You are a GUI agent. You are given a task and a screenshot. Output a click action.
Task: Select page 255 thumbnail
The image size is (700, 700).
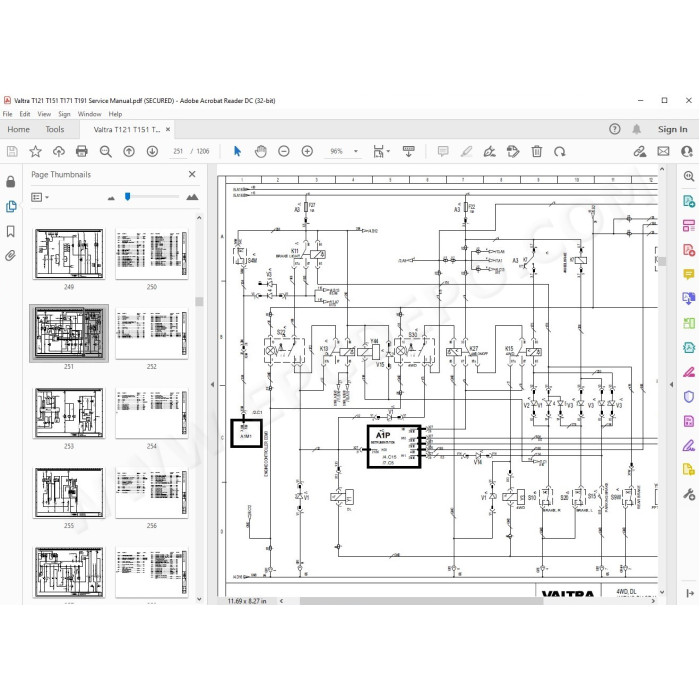[x=69, y=493]
